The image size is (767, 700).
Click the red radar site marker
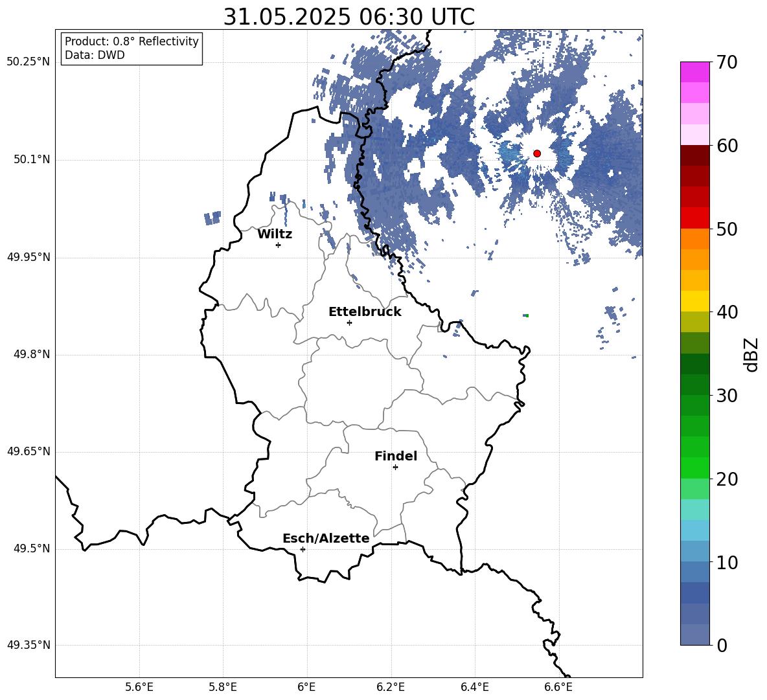(537, 153)
